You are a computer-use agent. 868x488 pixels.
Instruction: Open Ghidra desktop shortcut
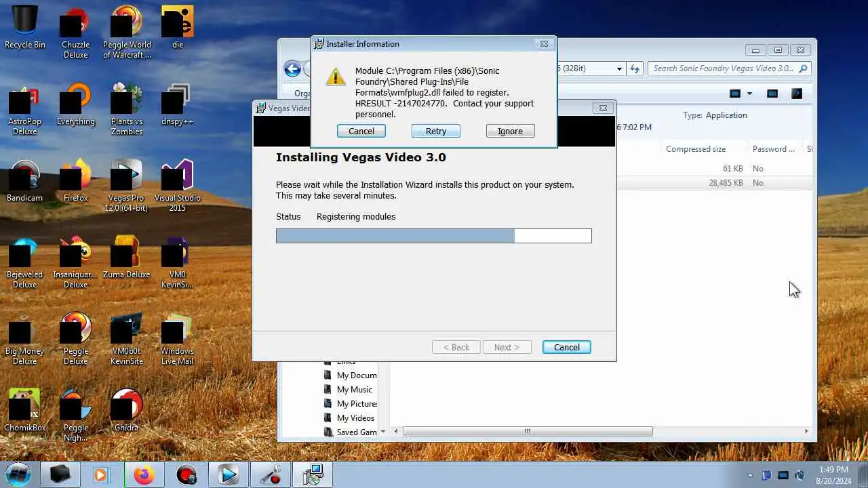pyautogui.click(x=127, y=411)
